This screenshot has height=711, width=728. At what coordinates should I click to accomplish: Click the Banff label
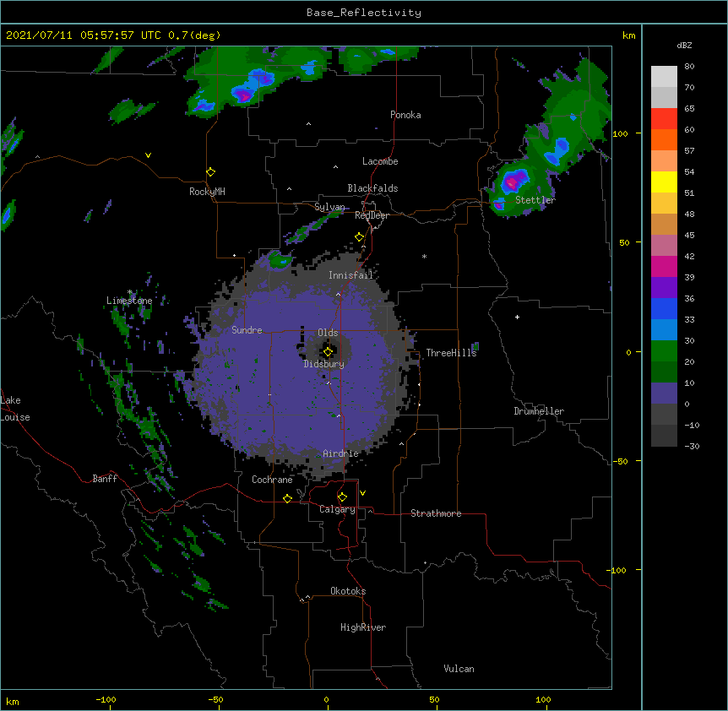[105, 479]
